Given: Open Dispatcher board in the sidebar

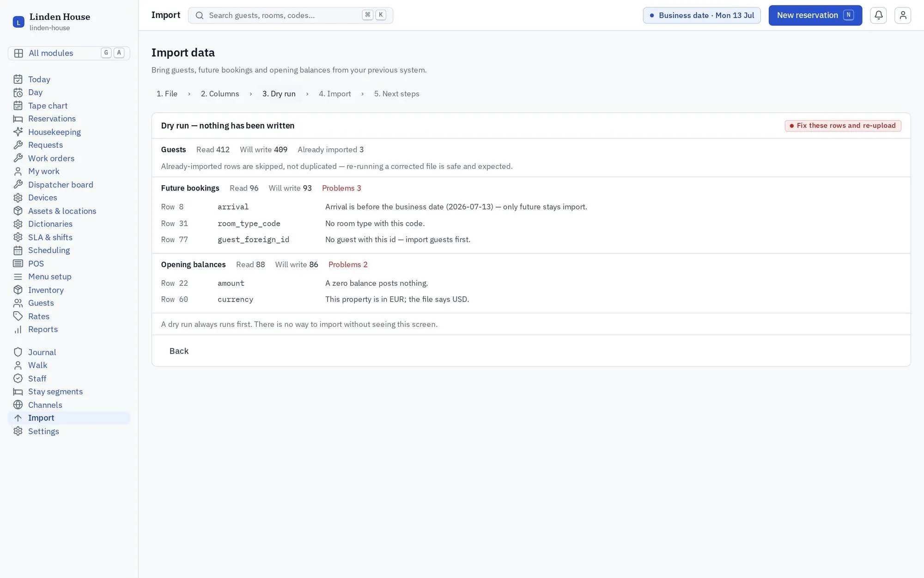Looking at the screenshot, I should pos(69,184).
